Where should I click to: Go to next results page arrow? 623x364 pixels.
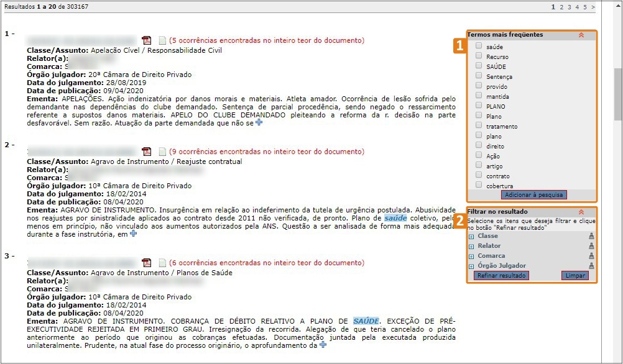tap(593, 7)
